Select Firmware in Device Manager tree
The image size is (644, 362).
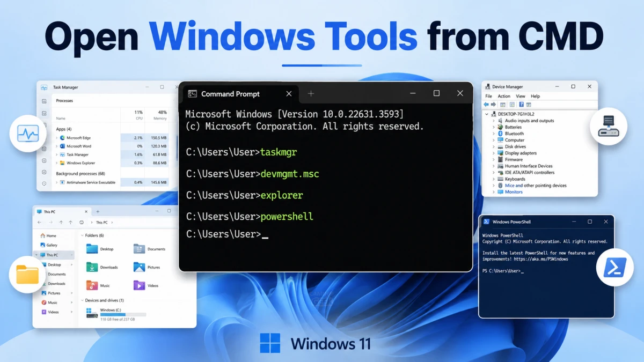pos(514,159)
